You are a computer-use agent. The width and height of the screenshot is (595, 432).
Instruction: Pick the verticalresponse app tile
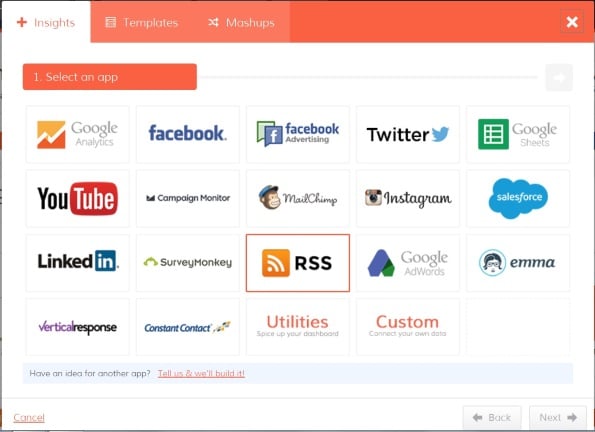tap(77, 327)
